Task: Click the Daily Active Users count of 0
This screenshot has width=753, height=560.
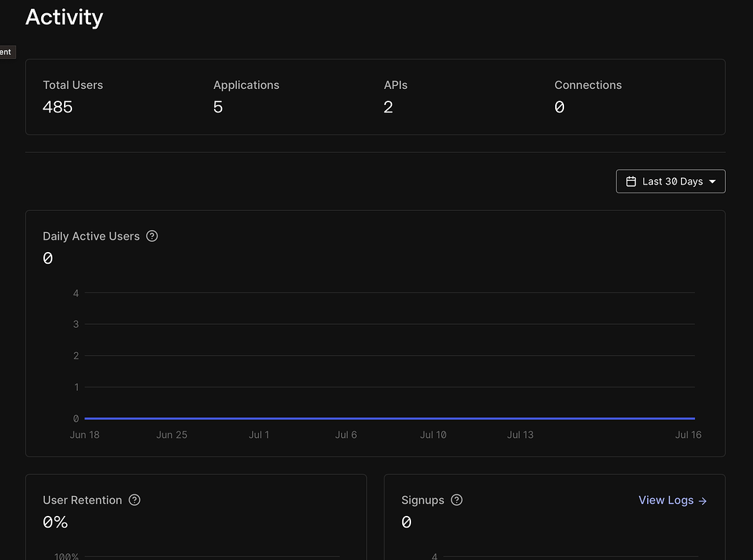Action: tap(48, 258)
